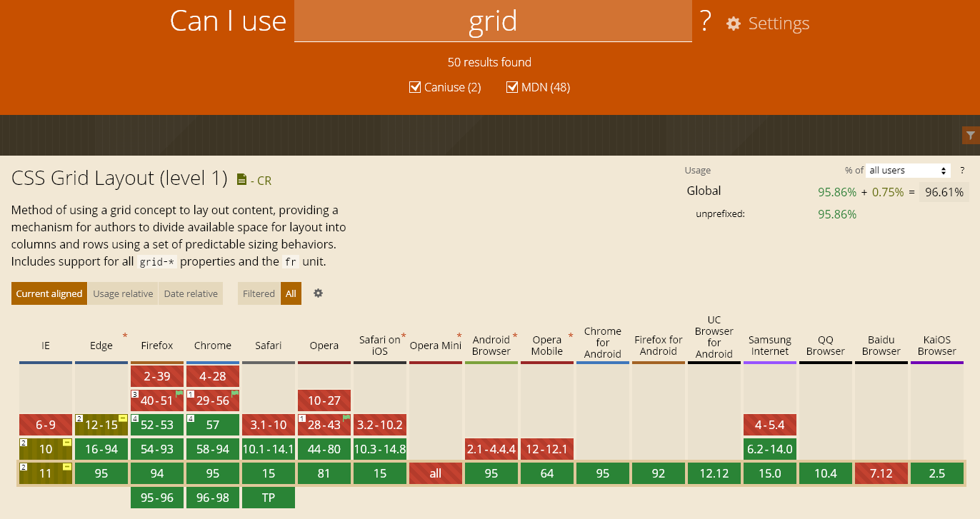The width and height of the screenshot is (980, 519).
Task: Click the filter funnel icon
Action: click(971, 135)
